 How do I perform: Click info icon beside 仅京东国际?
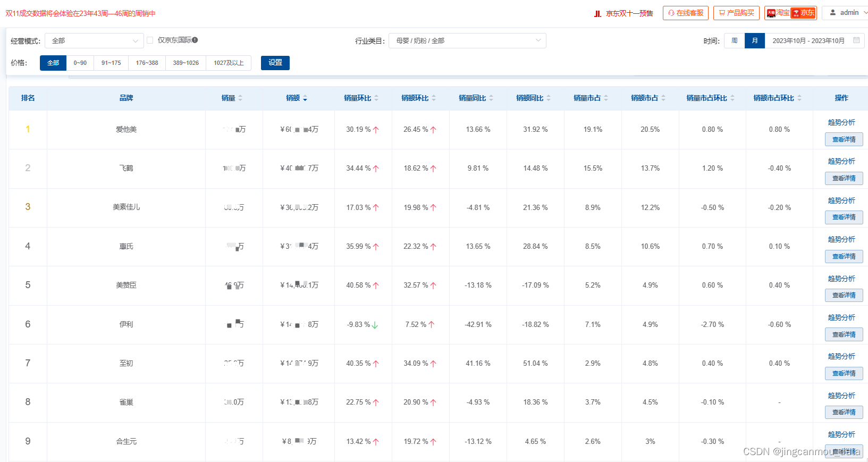pyautogui.click(x=195, y=40)
